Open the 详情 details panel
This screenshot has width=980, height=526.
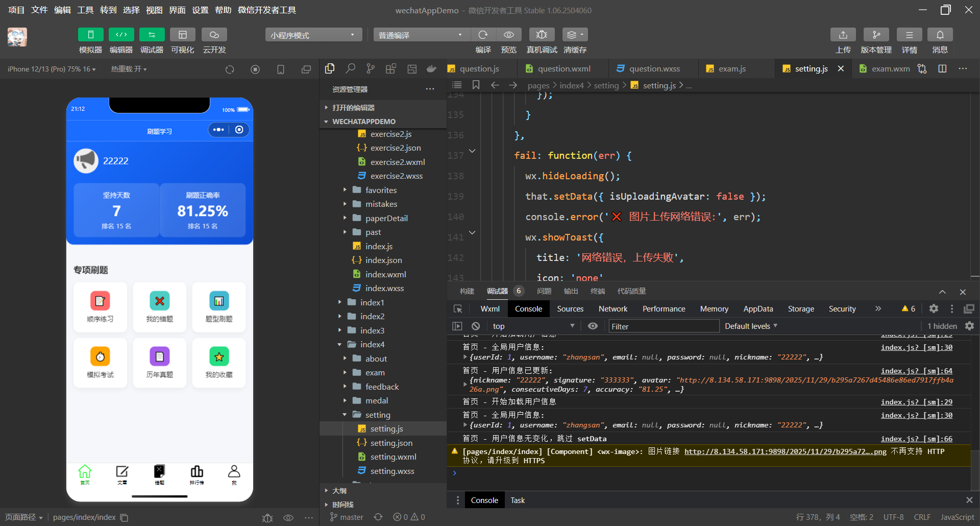click(910, 35)
